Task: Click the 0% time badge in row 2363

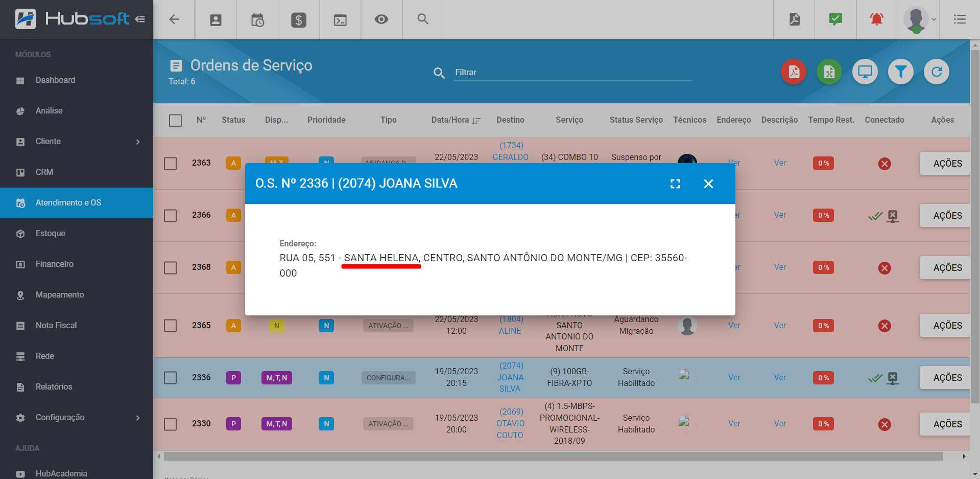Action: coord(823,164)
